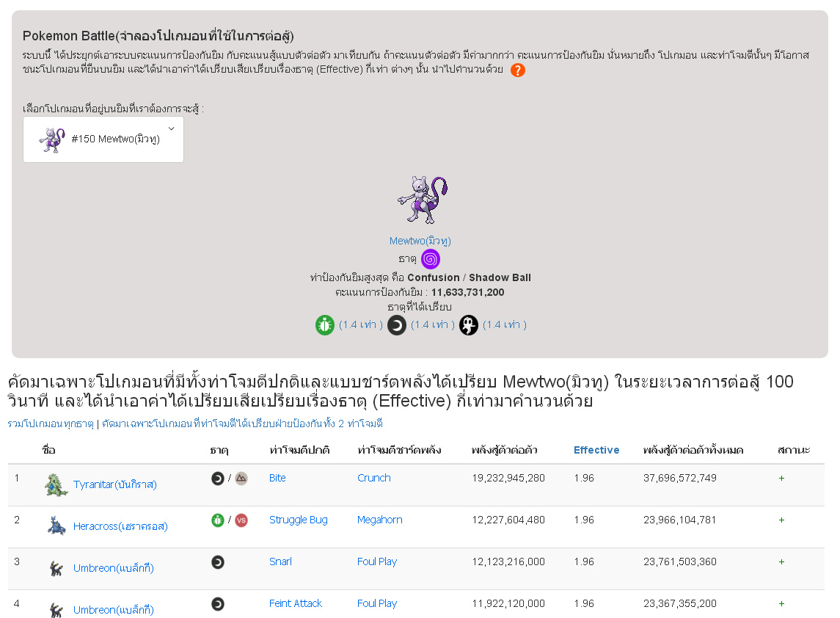Screen dimensions: 840x618
Task: Open the Mewtwo(มิวทู) name link
Action: [420, 241]
